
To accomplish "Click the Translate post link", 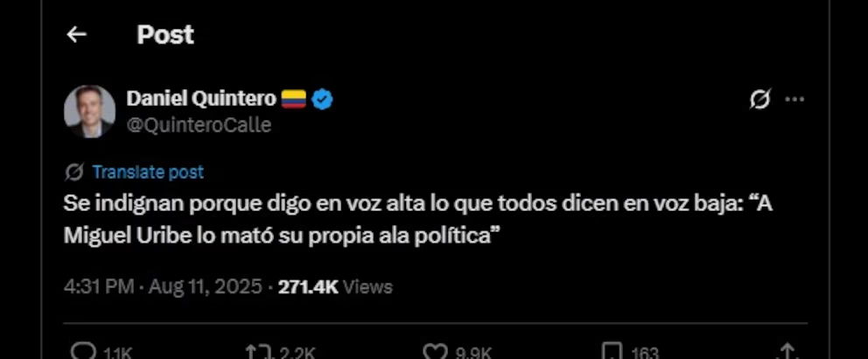I will pyautogui.click(x=149, y=172).
